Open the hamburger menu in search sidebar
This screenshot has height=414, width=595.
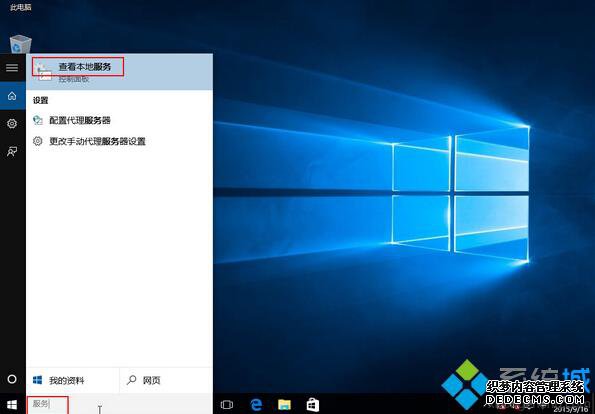12,68
